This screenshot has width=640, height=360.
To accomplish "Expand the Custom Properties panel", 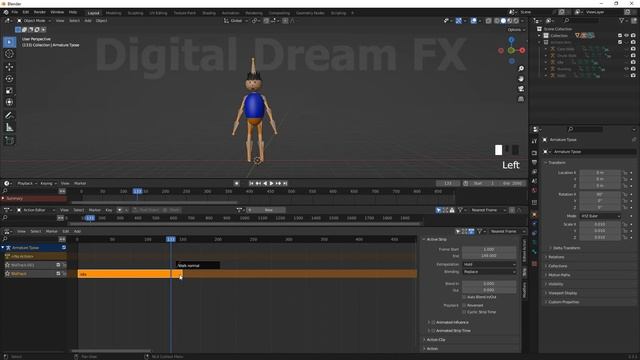I will pos(564,302).
